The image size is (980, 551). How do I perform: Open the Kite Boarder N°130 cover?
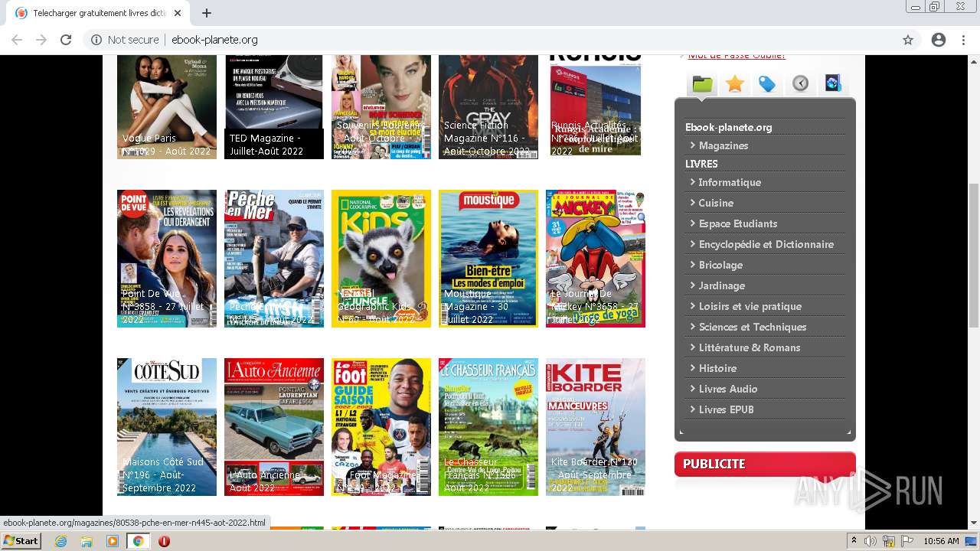tap(596, 427)
